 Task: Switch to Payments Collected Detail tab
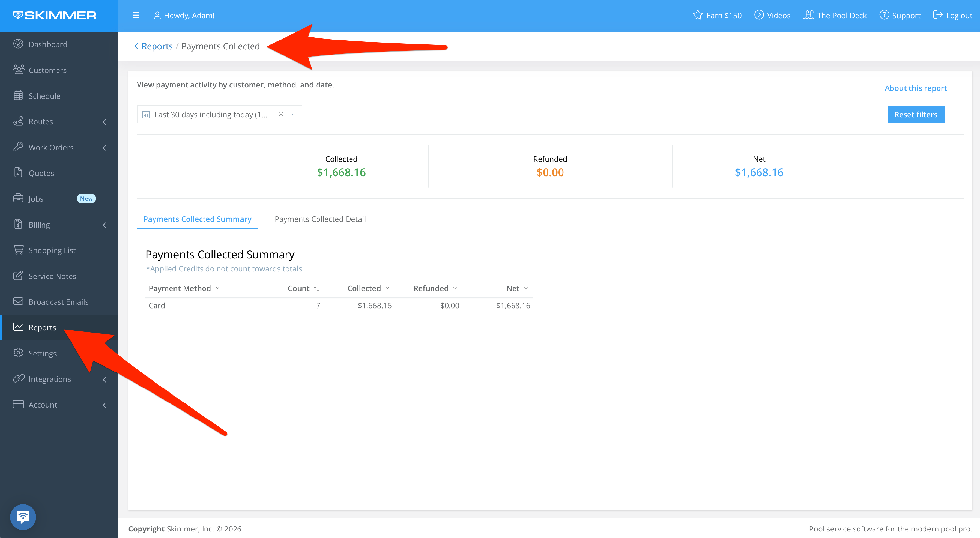[320, 219]
